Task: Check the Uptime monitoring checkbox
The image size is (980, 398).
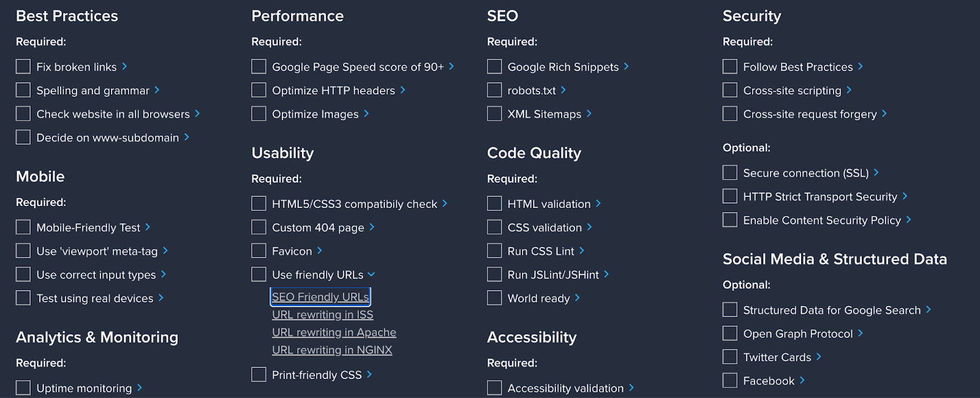Action: point(23,388)
